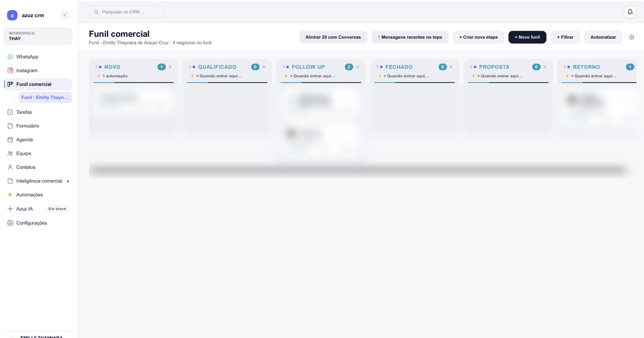Focus the Pesquisar no CRM search field
The image size is (644, 338).
126,12
